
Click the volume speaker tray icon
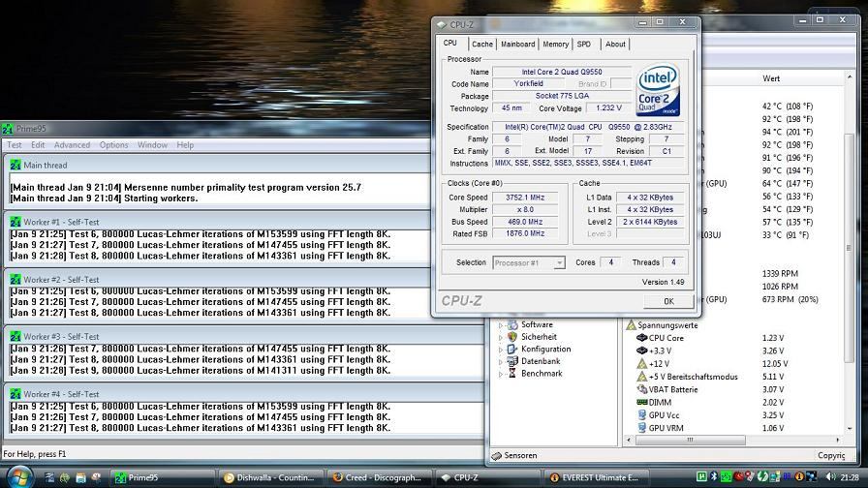(x=830, y=476)
